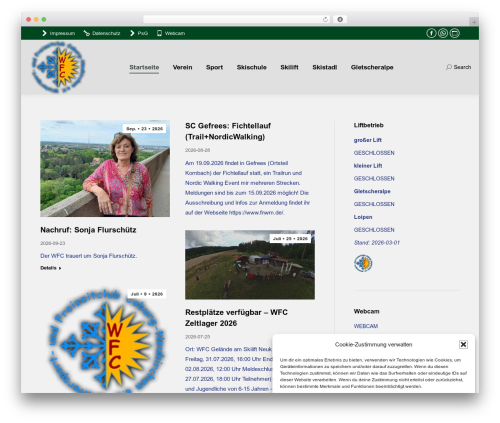
Task: Click the GESCHLOSSEN status under kleiner Lift
Action: pos(374,179)
